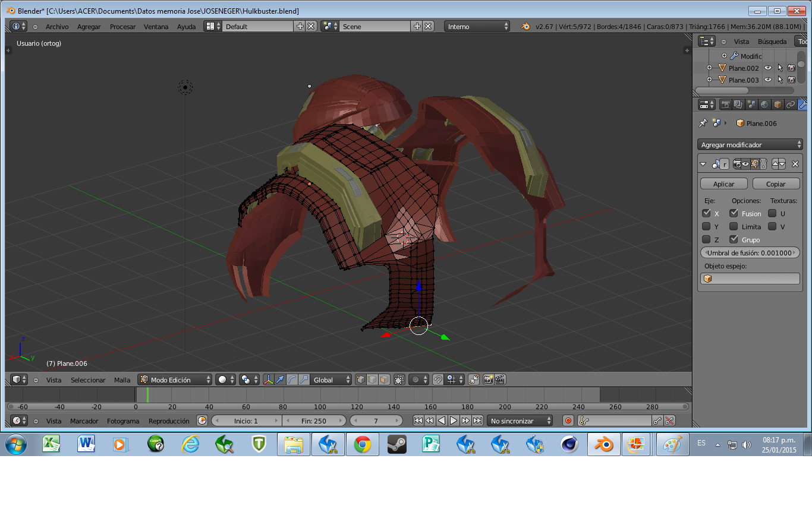Open the Agregar menu in the top bar
Image resolution: width=812 pixels, height=525 pixels.
(89, 27)
